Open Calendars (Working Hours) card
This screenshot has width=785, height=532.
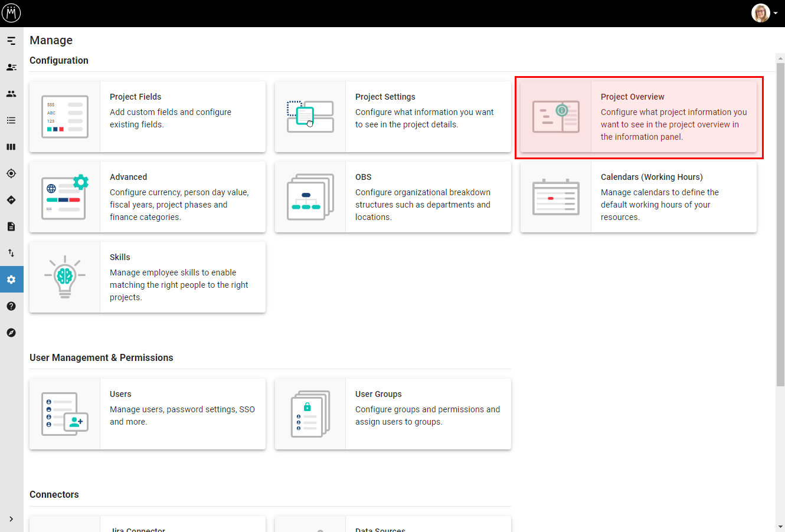(x=639, y=197)
